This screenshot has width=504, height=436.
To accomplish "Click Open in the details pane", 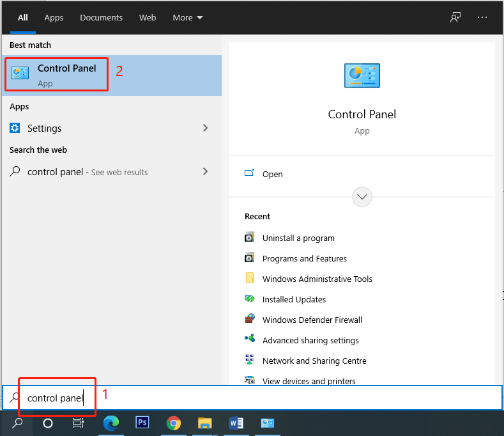I will 272,174.
